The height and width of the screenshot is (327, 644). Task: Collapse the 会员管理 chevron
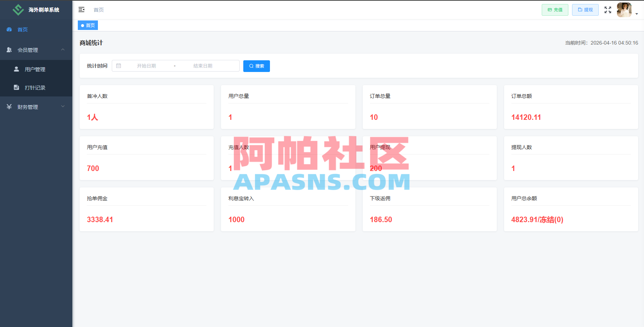click(63, 50)
